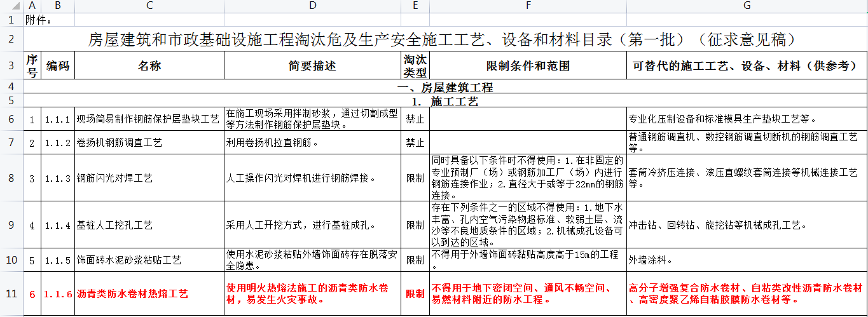Click code cell 1.1.5
Image resolution: width=868 pixels, height=317 pixels.
(58, 260)
